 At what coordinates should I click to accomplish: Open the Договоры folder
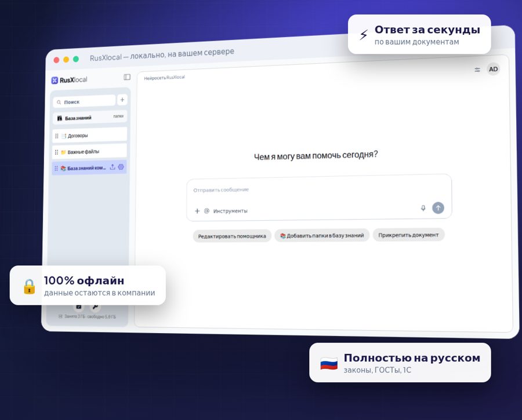coord(90,136)
